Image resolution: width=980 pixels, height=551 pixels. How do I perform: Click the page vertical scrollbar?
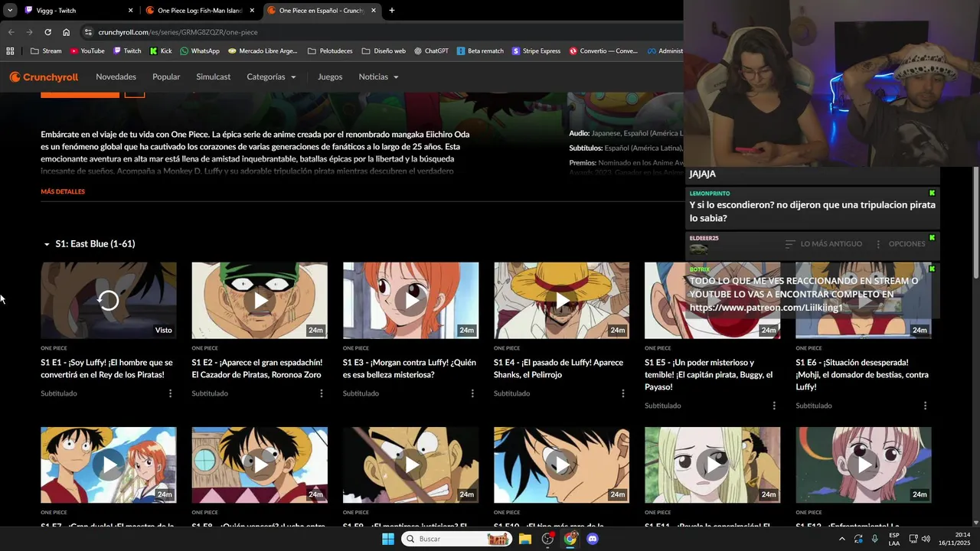point(975,222)
